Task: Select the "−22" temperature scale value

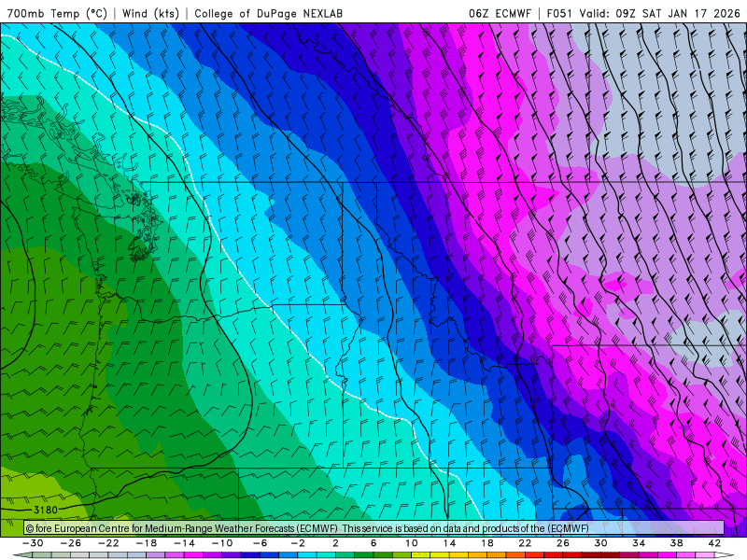Action: click(x=108, y=543)
